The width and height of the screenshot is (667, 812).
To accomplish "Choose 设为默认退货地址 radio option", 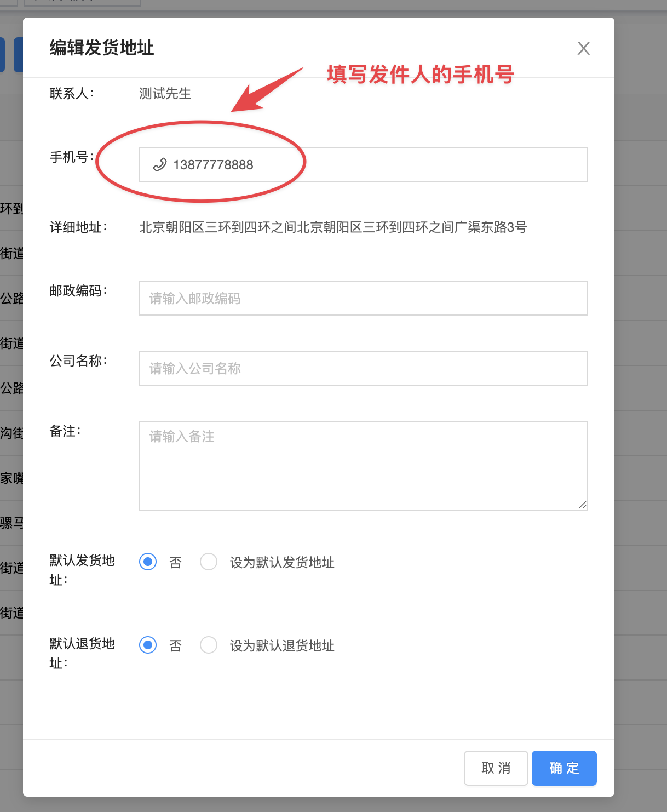I will [209, 645].
